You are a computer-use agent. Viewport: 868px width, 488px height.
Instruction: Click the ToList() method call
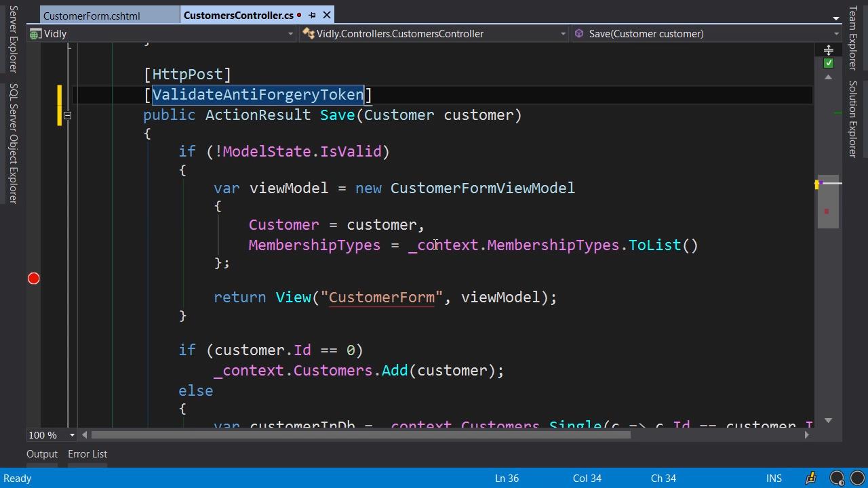point(663,245)
